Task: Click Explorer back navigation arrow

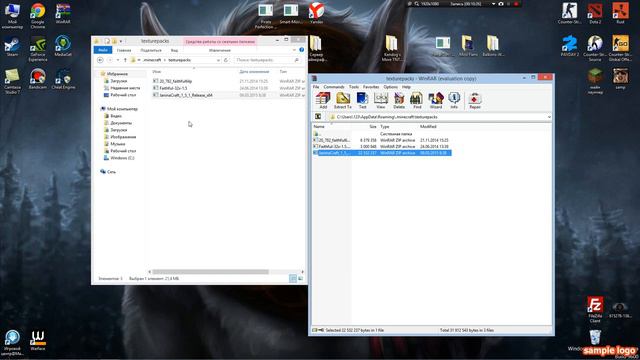Action: [100, 60]
